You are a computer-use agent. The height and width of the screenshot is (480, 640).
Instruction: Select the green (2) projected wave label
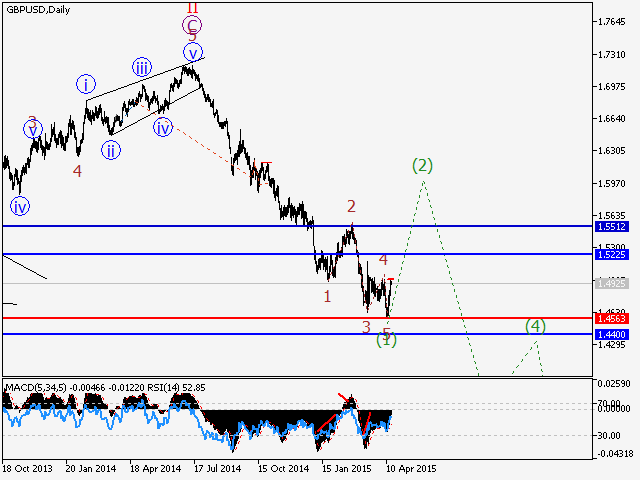422,165
